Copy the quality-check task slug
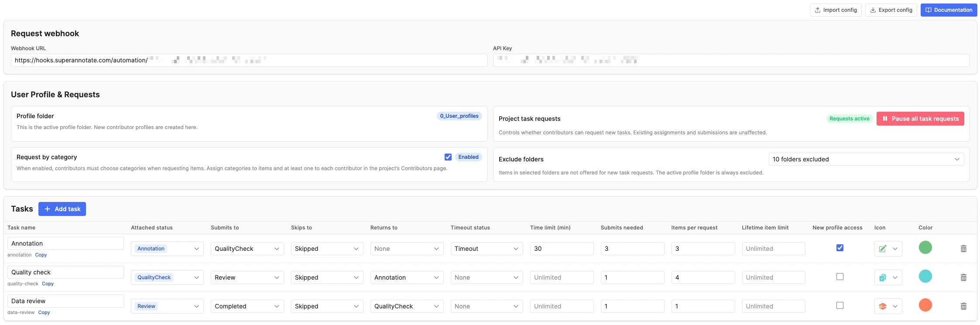The image size is (980, 325). click(x=48, y=284)
